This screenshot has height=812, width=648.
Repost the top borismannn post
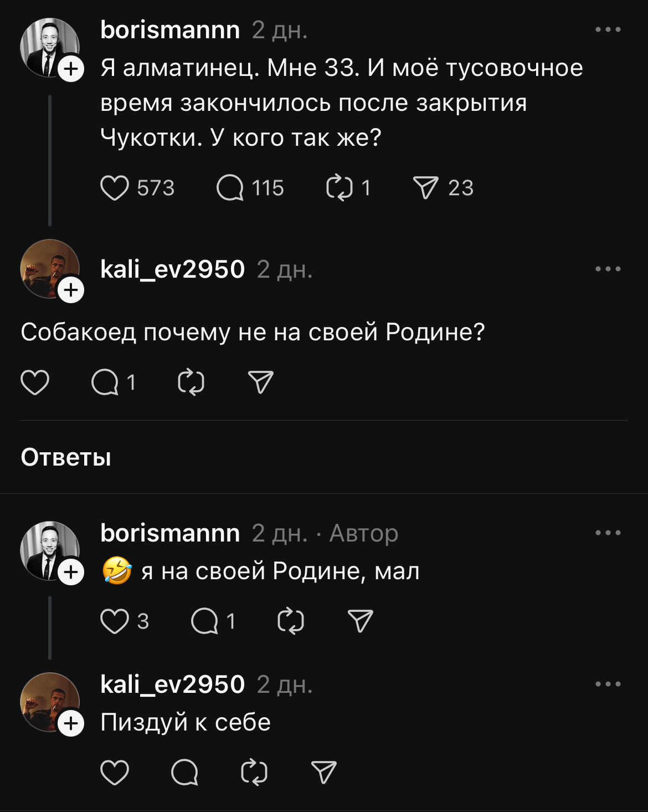pyautogui.click(x=339, y=188)
